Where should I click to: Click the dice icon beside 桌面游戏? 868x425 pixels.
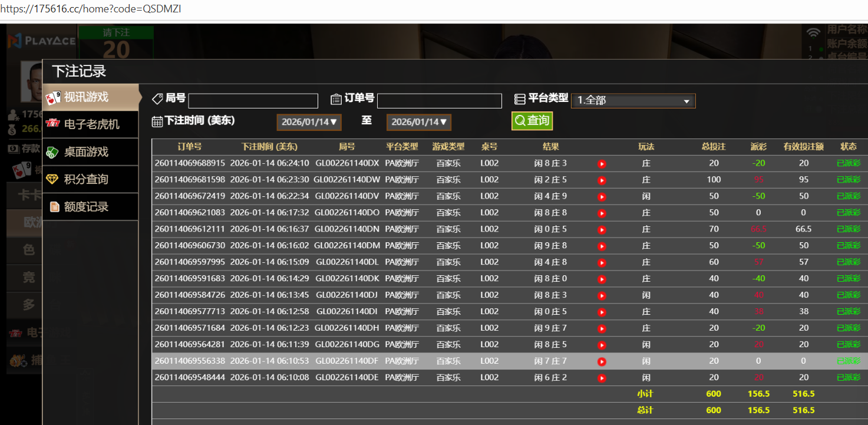tap(53, 152)
